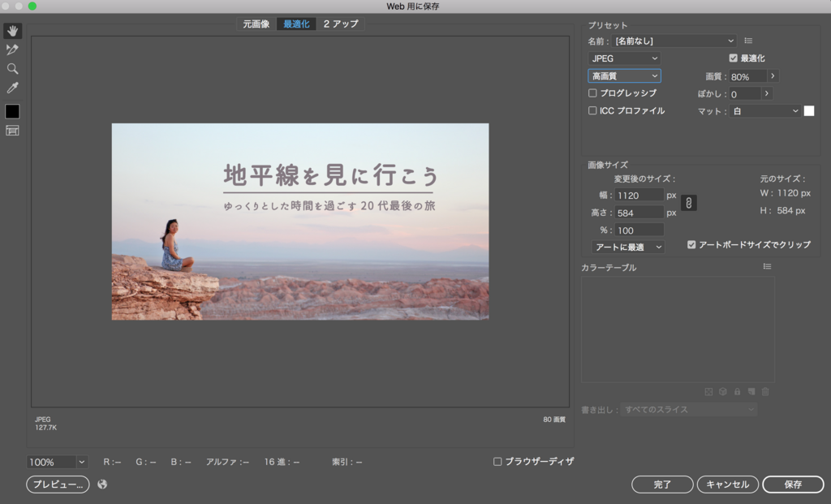Click the 画質 field showing 80%
Image resolution: width=831 pixels, height=504 pixels.
point(747,76)
